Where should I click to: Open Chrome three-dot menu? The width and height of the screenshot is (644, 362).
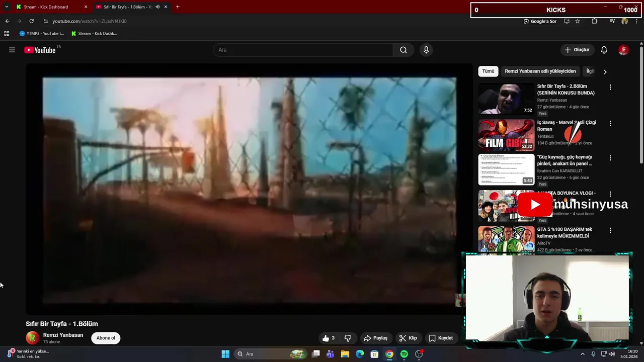click(636, 21)
